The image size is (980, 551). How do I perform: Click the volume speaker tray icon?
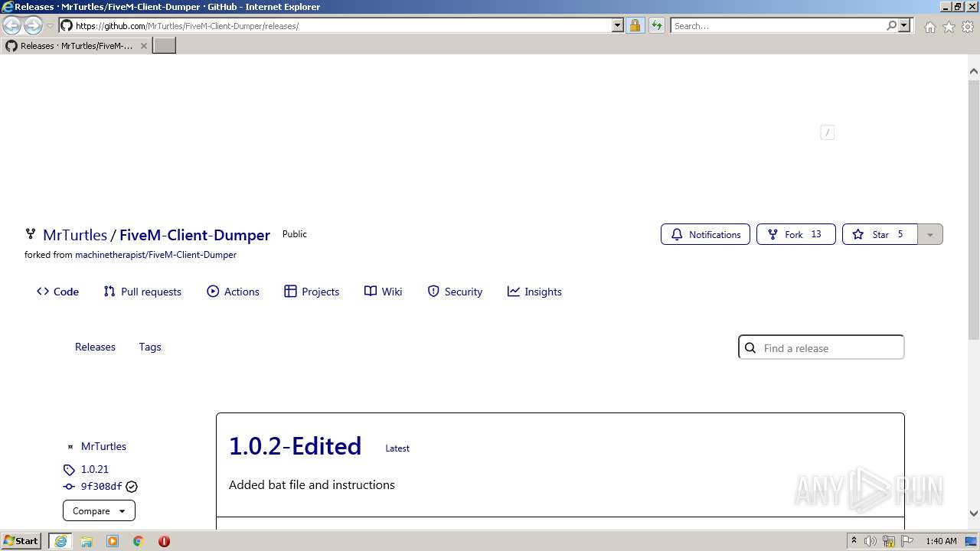point(871,541)
